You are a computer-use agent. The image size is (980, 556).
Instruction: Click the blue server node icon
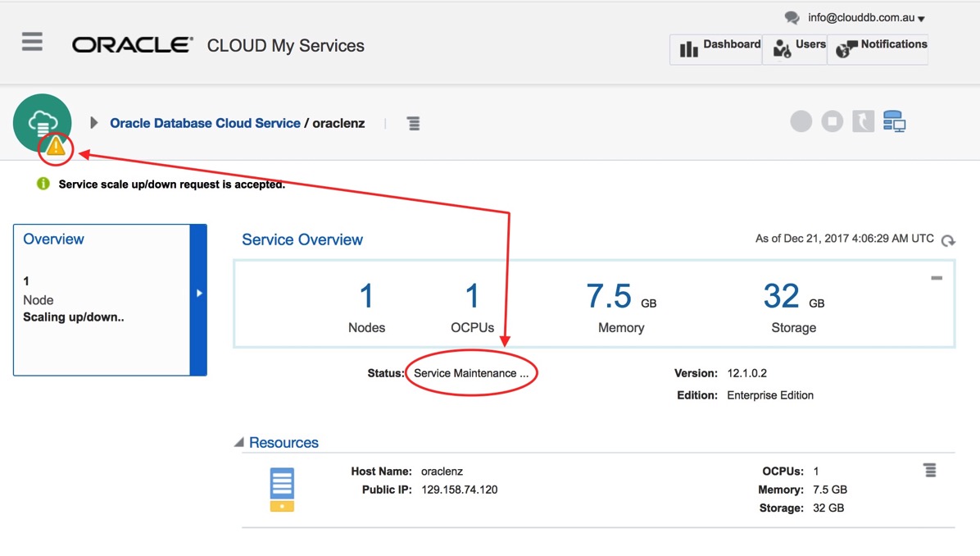(x=282, y=490)
